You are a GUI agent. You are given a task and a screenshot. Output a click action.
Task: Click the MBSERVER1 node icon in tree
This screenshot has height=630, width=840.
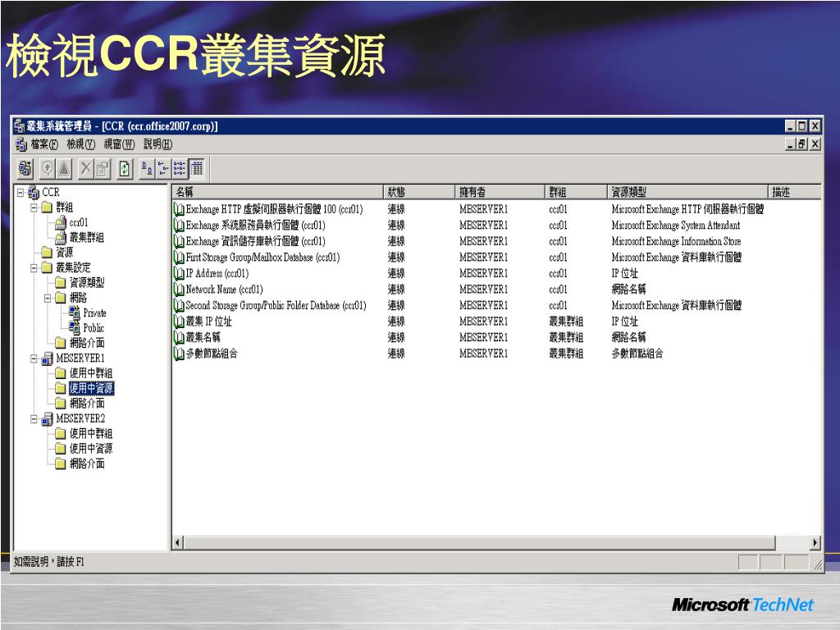pos(47,358)
